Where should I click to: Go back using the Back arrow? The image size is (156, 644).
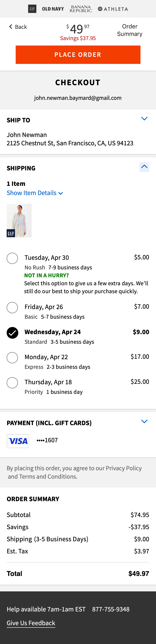(x=18, y=27)
